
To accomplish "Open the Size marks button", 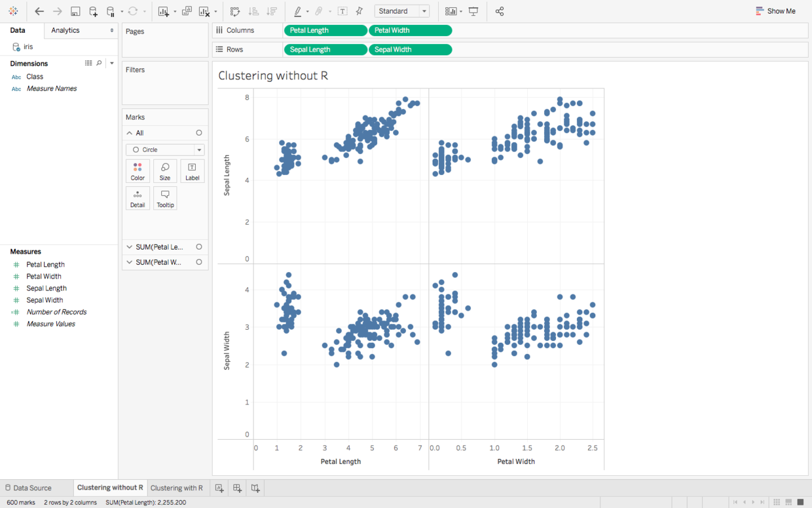I will [x=165, y=171].
